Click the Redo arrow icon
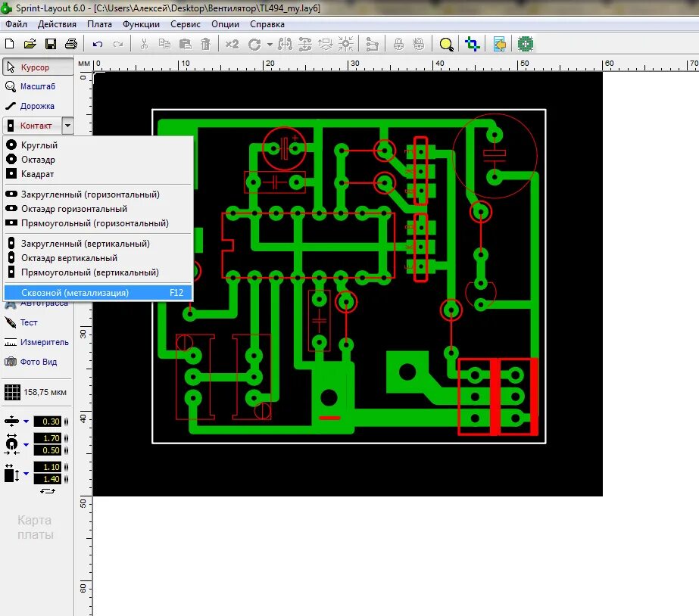 [118, 44]
